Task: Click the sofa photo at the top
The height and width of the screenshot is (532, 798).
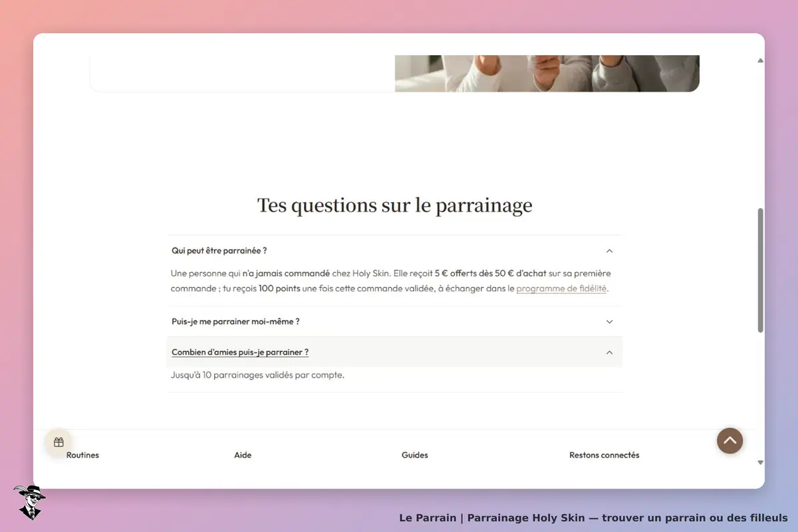Action: (x=547, y=73)
